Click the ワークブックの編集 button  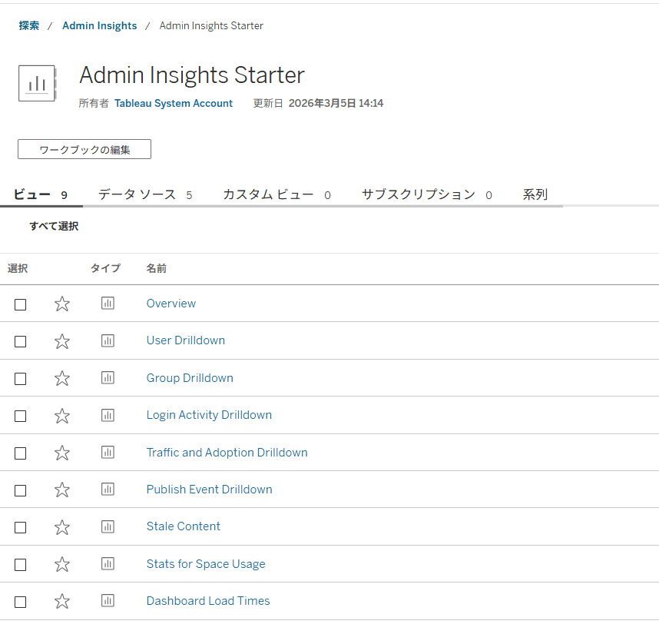point(84,148)
